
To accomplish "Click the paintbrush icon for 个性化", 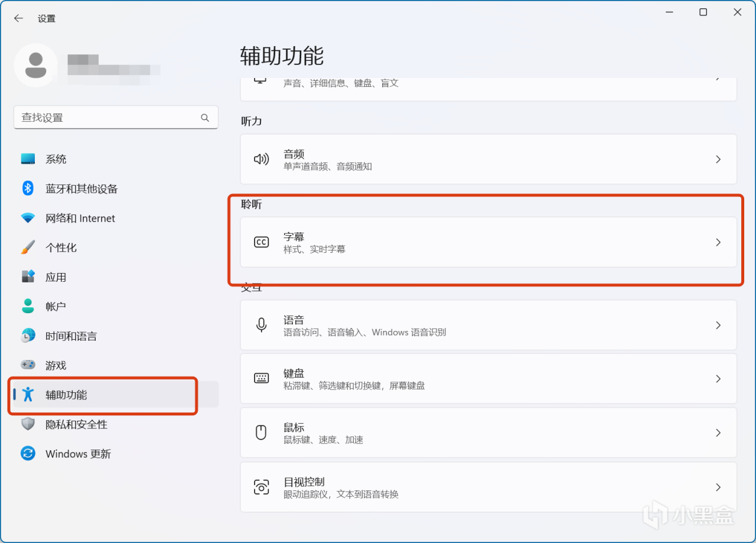I will tap(28, 248).
